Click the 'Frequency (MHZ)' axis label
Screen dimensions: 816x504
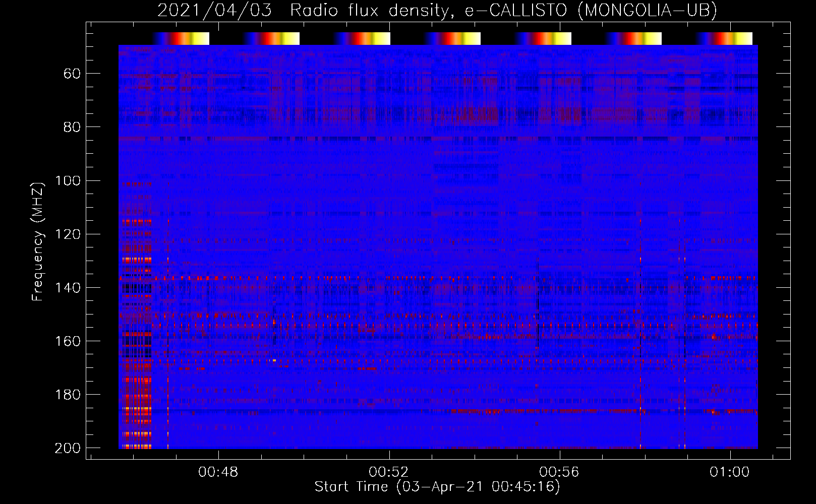point(38,241)
